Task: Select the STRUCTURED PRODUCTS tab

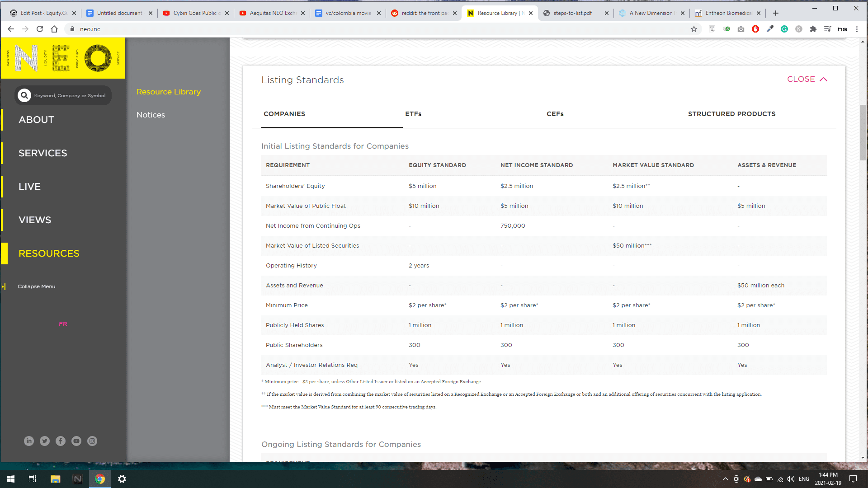Action: [731, 114]
